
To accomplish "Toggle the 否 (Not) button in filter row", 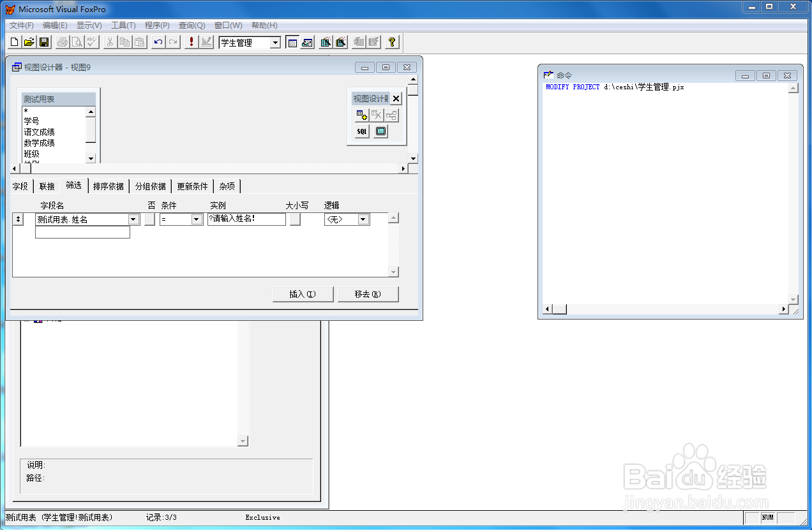I will (x=149, y=219).
